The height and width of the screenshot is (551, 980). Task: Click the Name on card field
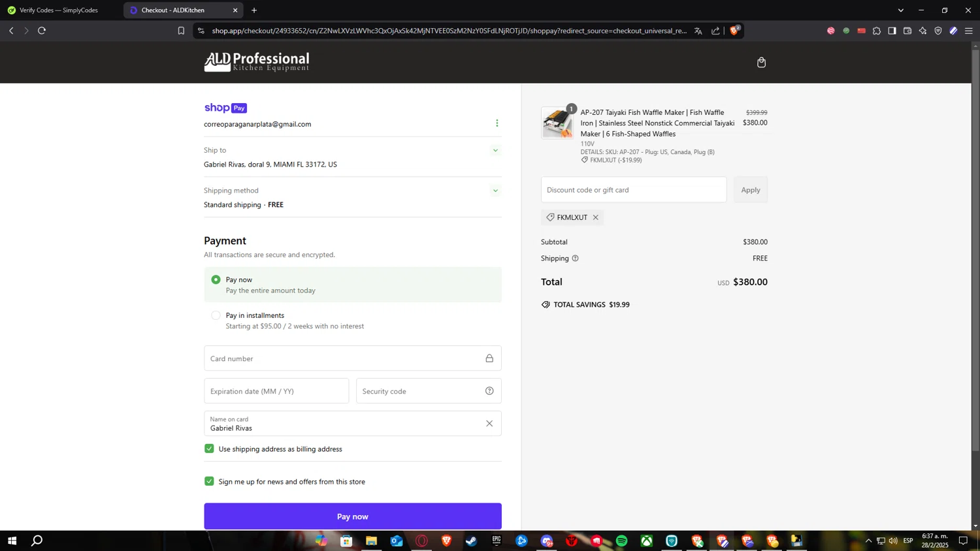point(353,424)
